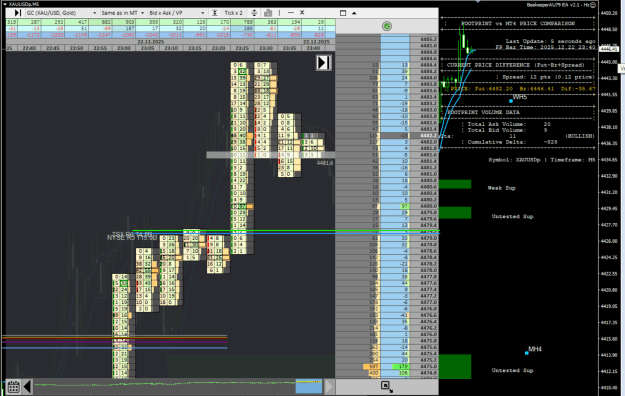Click delta cell 187 in stats row
The height and width of the screenshot is (396, 625).
124,28
